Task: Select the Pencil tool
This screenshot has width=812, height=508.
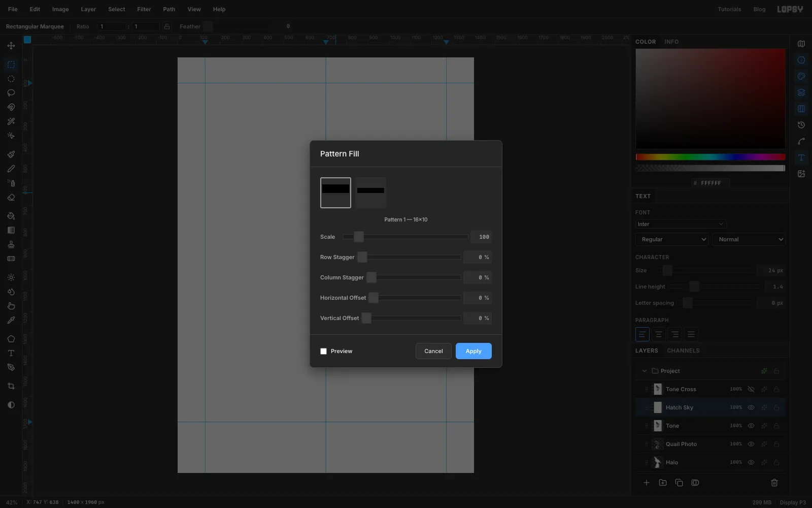Action: (11, 169)
